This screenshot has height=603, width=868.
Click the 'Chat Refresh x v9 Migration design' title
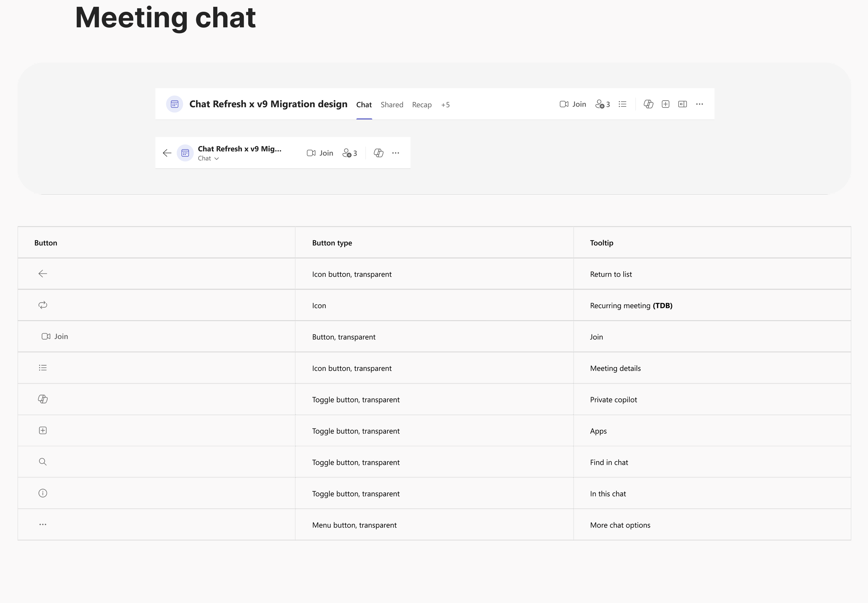click(268, 104)
